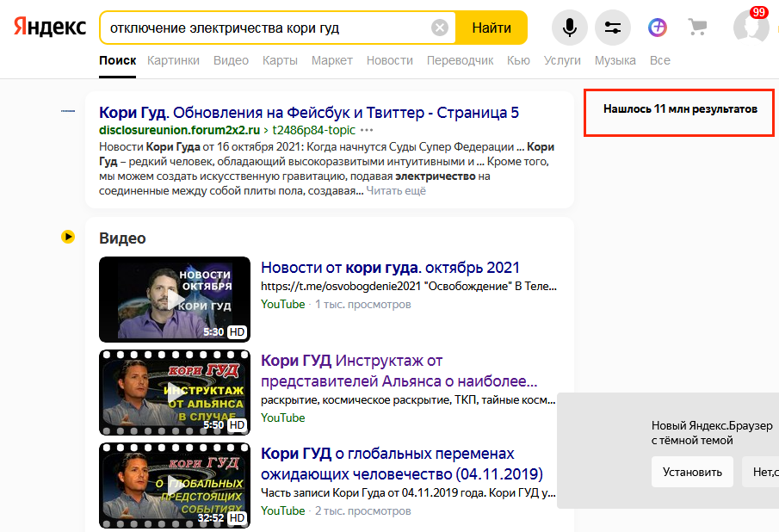779x532 pixels.
Task: Open the three-dots menu next to t2486p84-topic
Action: [x=367, y=130]
